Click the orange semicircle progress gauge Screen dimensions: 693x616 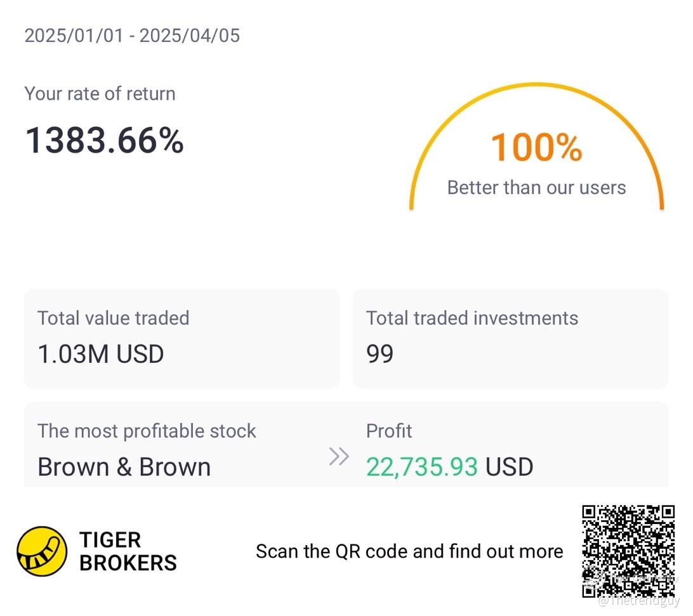(536, 147)
